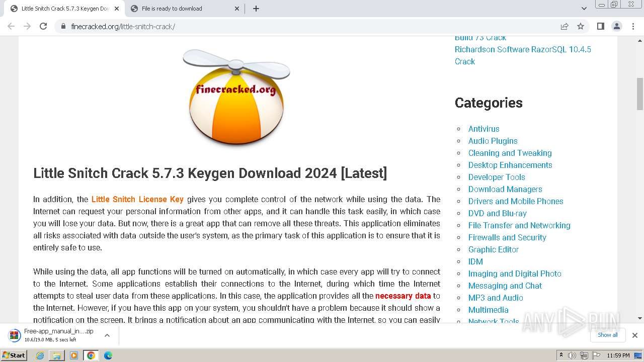
Task: Go back to the previous page
Action: pyautogui.click(x=11, y=26)
